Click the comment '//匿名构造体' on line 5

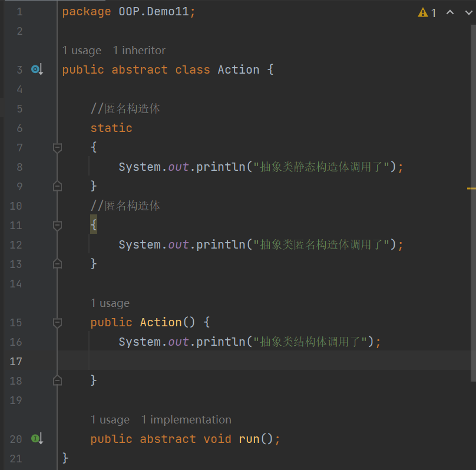coord(125,108)
